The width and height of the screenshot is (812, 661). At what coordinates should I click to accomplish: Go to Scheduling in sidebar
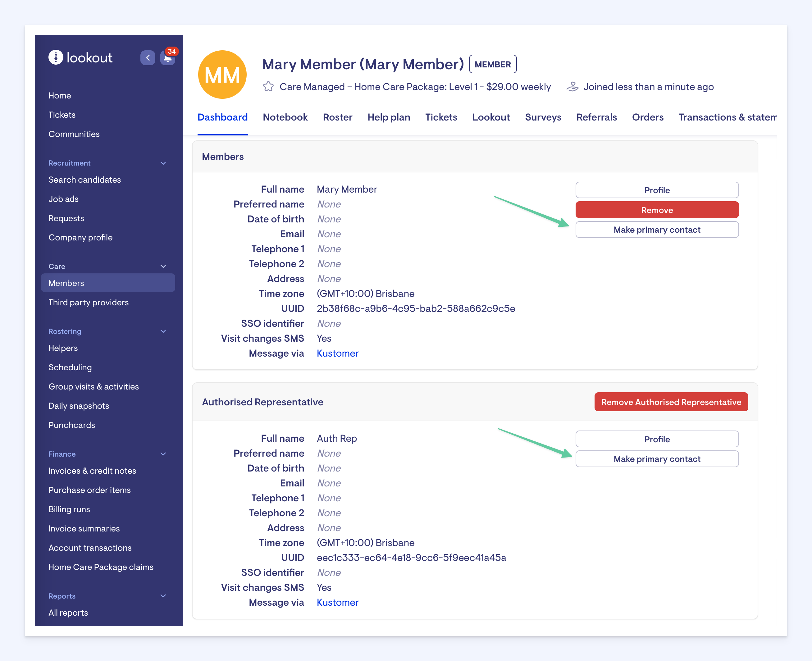pyautogui.click(x=70, y=367)
